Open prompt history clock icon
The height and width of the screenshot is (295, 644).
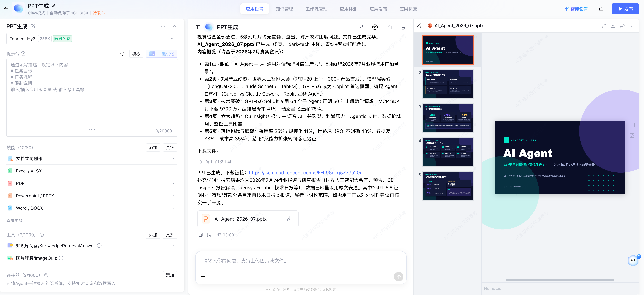point(122,54)
